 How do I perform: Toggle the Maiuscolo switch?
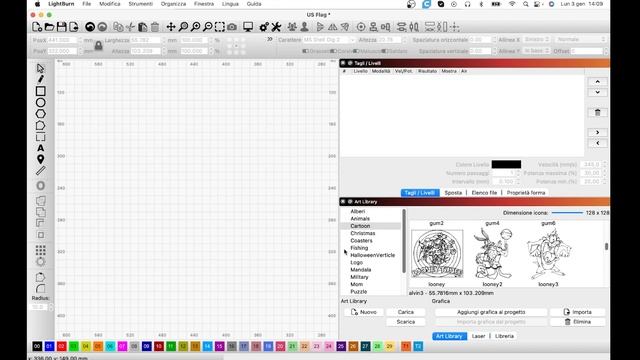click(356, 51)
